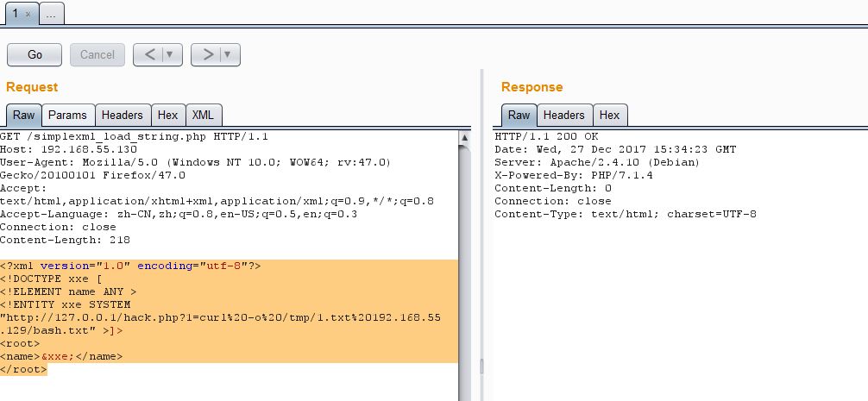
Task: Switch Request view to Raw tab
Action: pos(24,115)
